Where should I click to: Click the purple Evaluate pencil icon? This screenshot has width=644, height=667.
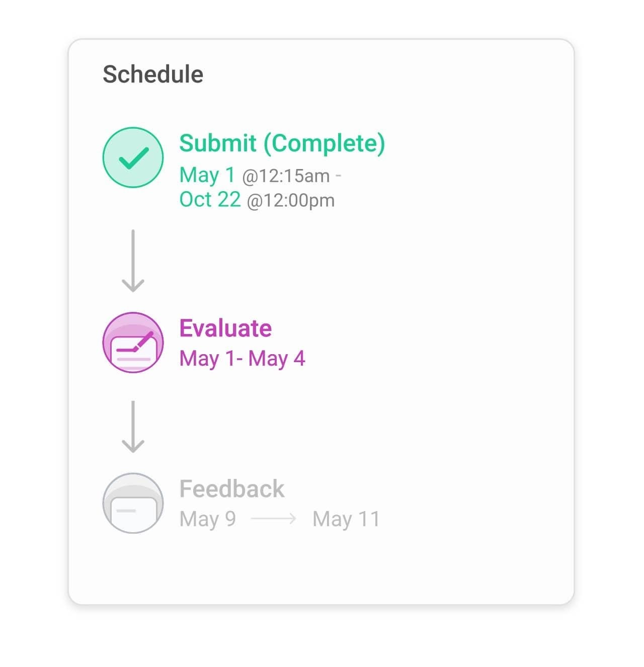[133, 343]
